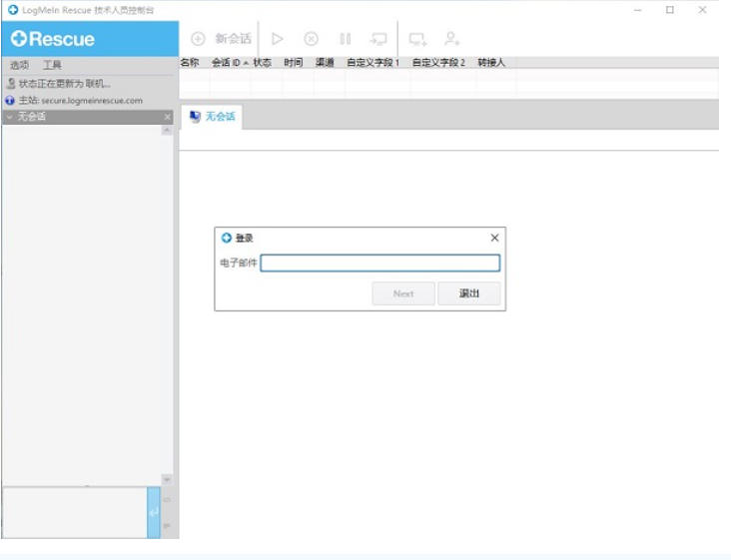
Task: Click the add computer monitor icon
Action: [417, 39]
